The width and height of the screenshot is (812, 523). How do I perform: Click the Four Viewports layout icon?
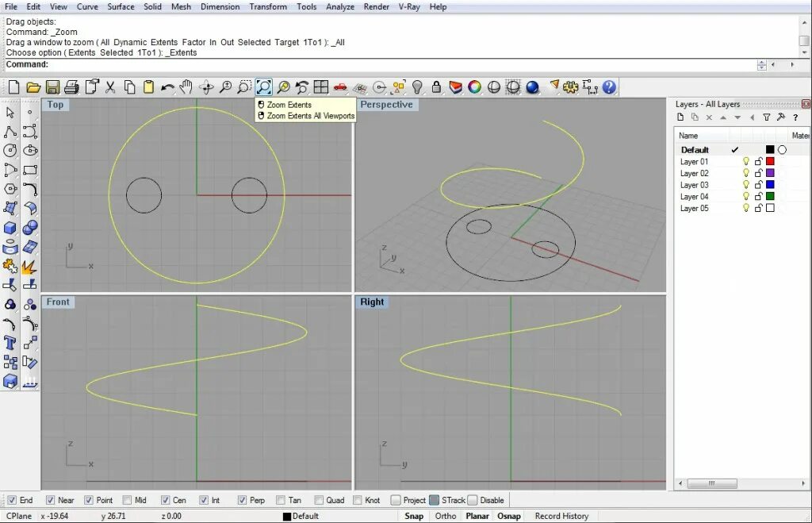[321, 87]
